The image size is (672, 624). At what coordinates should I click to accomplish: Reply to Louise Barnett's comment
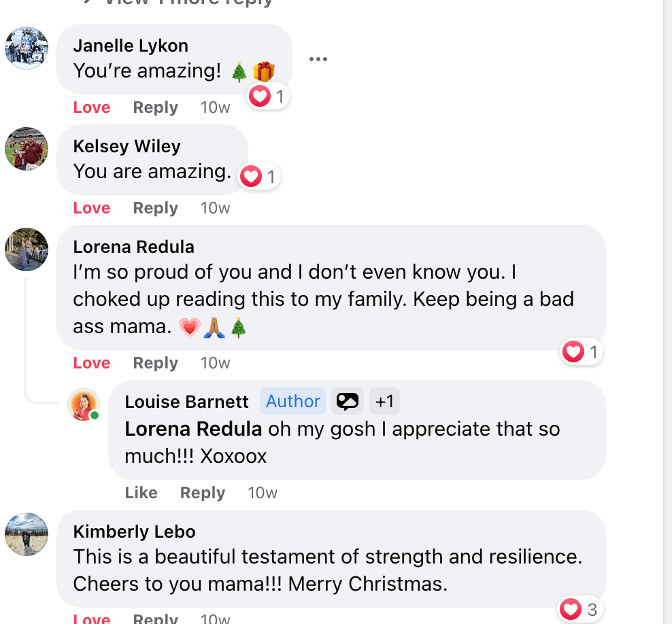click(202, 493)
